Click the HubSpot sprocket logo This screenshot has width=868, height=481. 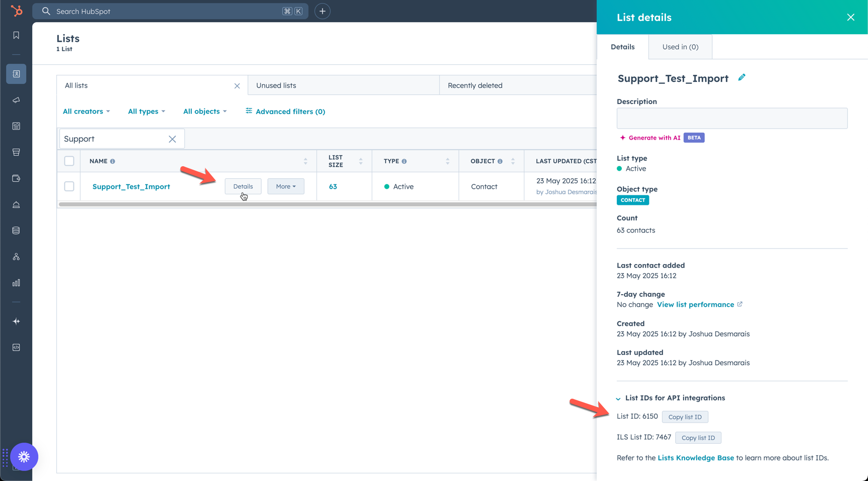pos(17,11)
